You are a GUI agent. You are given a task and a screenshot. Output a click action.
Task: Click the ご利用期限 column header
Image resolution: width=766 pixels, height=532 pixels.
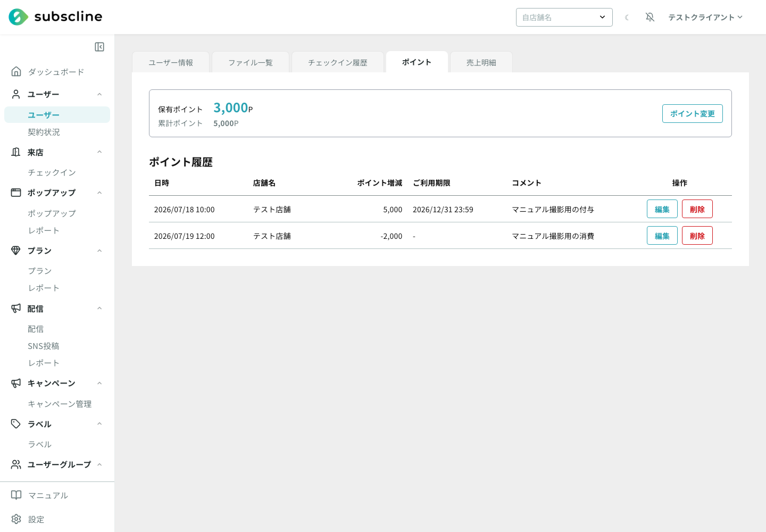point(431,183)
